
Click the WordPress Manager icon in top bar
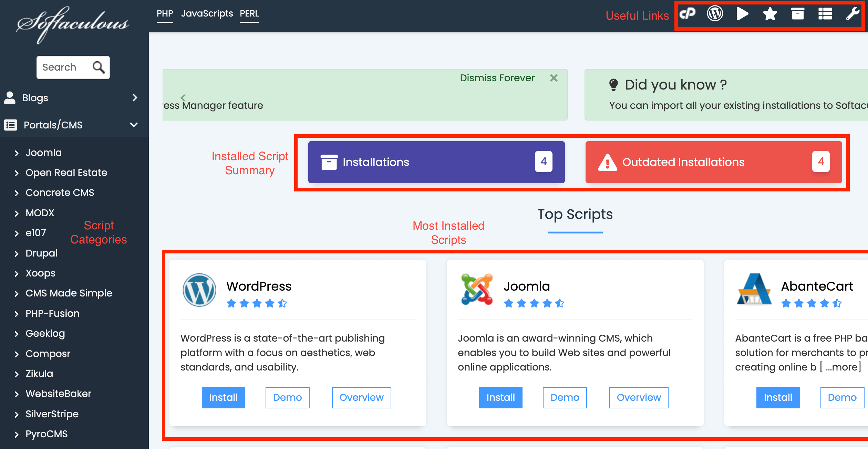715,14
